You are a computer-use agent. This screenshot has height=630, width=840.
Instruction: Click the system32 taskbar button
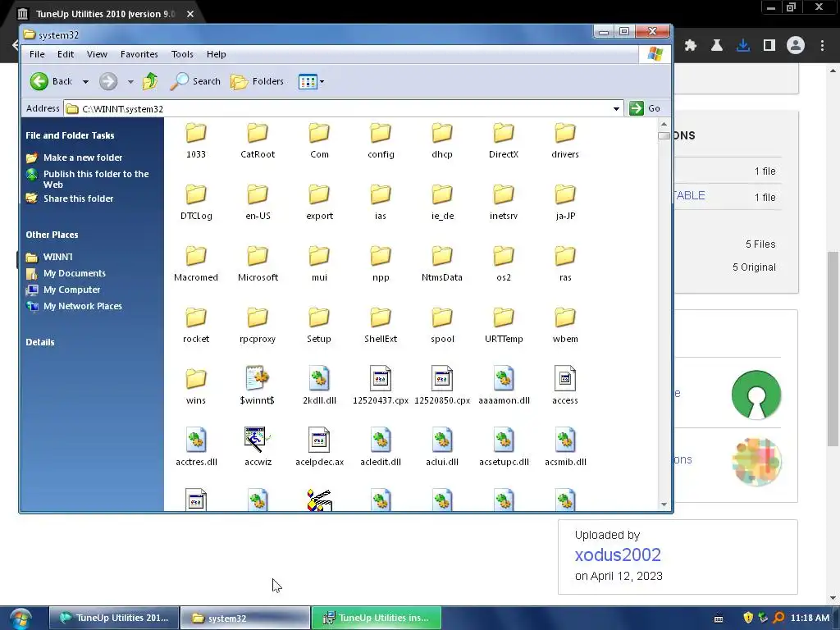pos(244,618)
